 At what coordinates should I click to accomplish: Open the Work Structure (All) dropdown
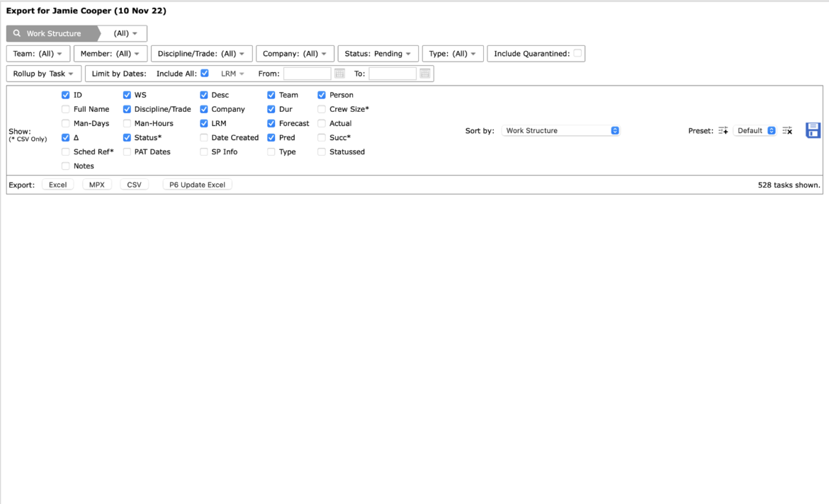[125, 33]
